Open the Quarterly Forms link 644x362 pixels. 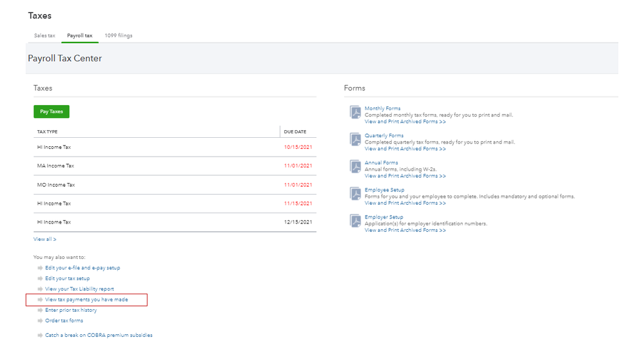coord(384,135)
